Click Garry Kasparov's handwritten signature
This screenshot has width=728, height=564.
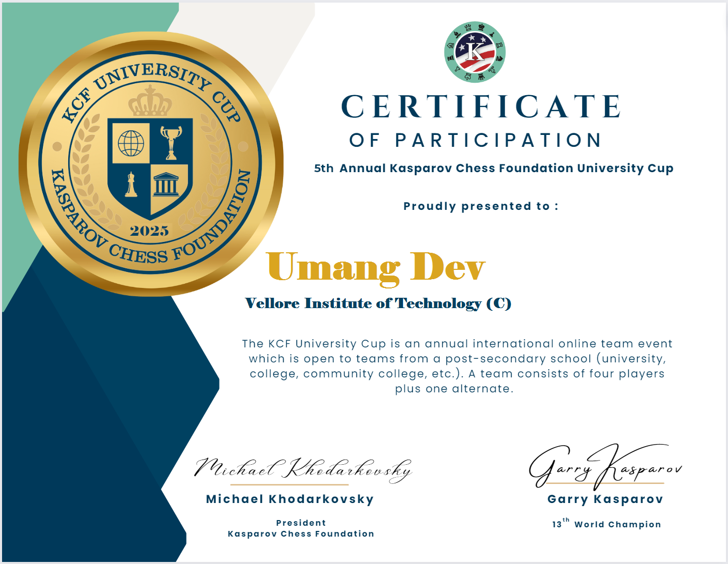pos(603,466)
